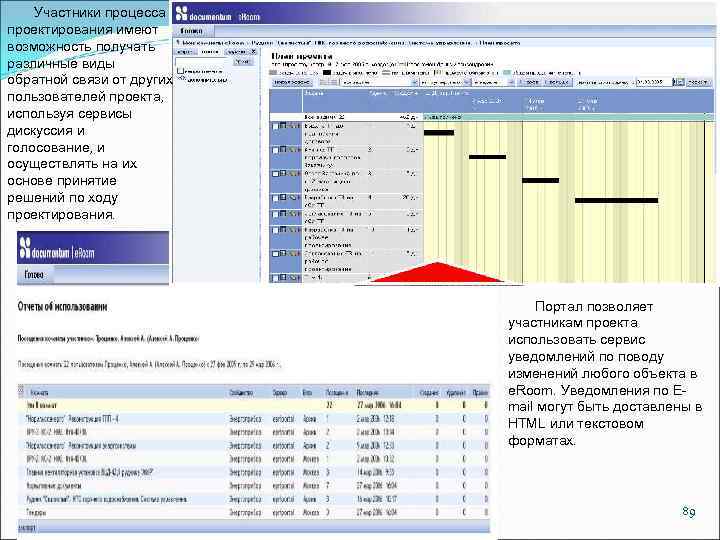Click the Documentum eRoom logo above the project plan
Viewport: 720px width, 540px height.
[x=218, y=15]
